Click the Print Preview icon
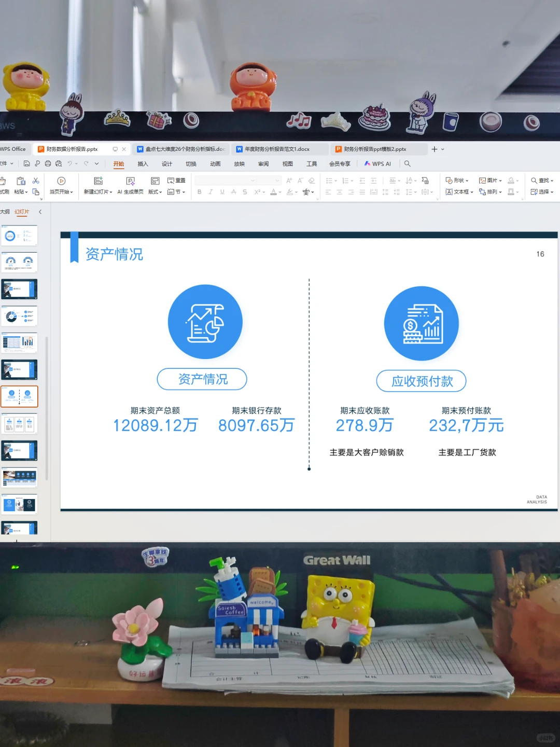The width and height of the screenshot is (560, 747). tap(59, 163)
